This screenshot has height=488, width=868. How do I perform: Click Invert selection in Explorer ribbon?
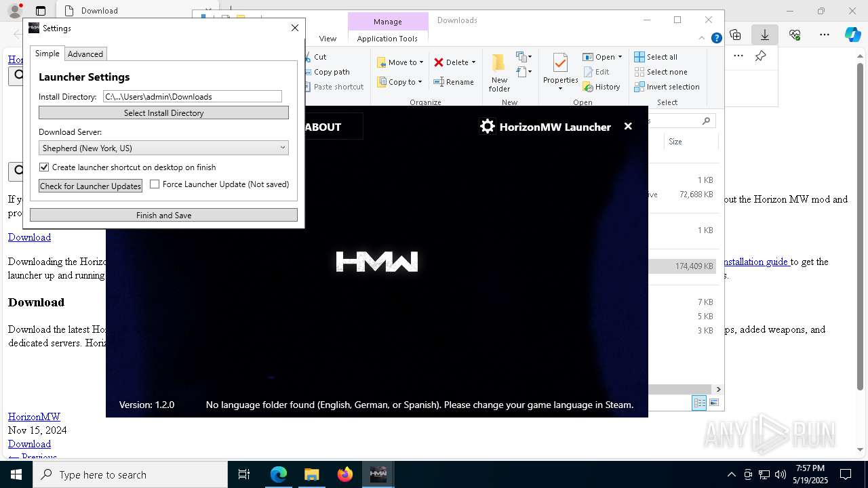click(x=667, y=87)
